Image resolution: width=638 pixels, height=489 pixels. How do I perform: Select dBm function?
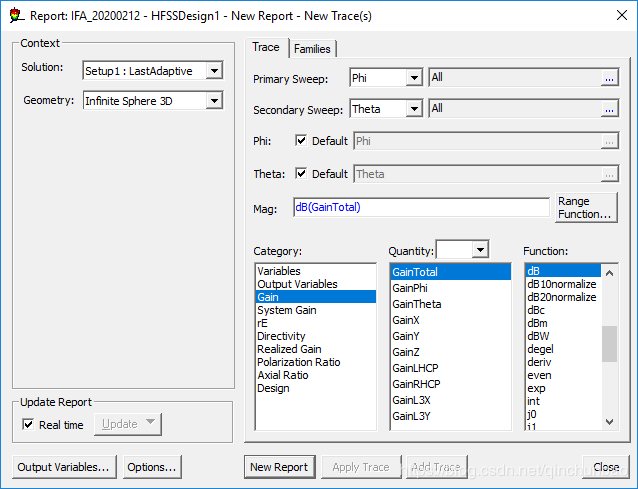563,323
